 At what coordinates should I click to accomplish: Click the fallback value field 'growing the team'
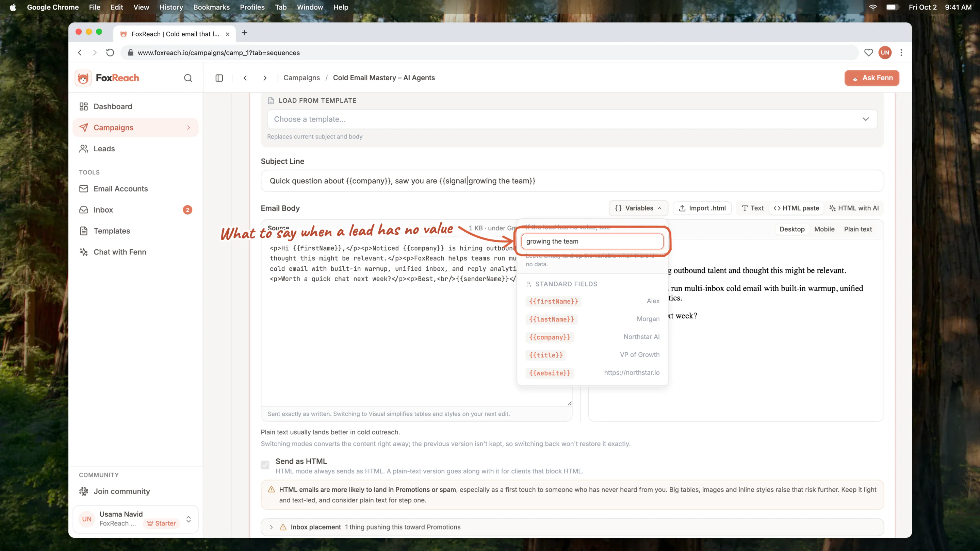pyautogui.click(x=592, y=241)
